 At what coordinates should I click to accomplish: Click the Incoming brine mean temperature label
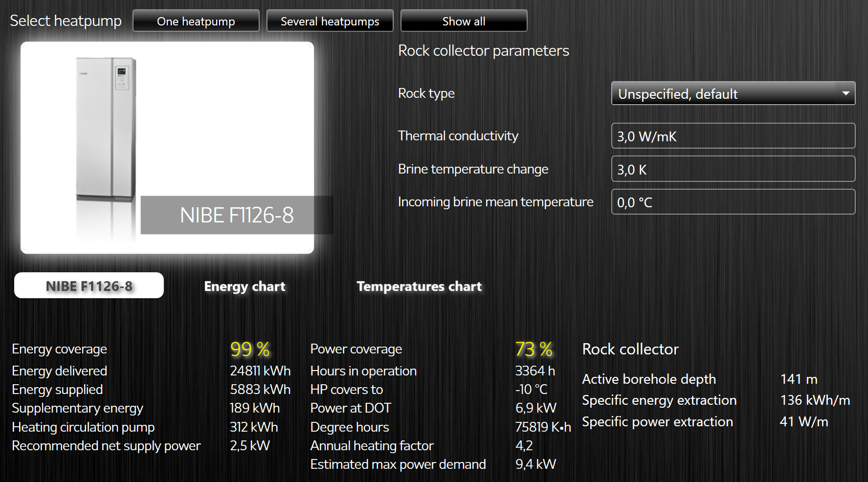click(x=496, y=202)
